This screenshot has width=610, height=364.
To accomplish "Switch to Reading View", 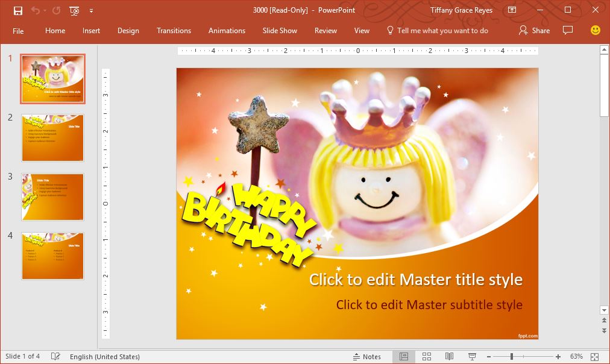I will point(449,357).
